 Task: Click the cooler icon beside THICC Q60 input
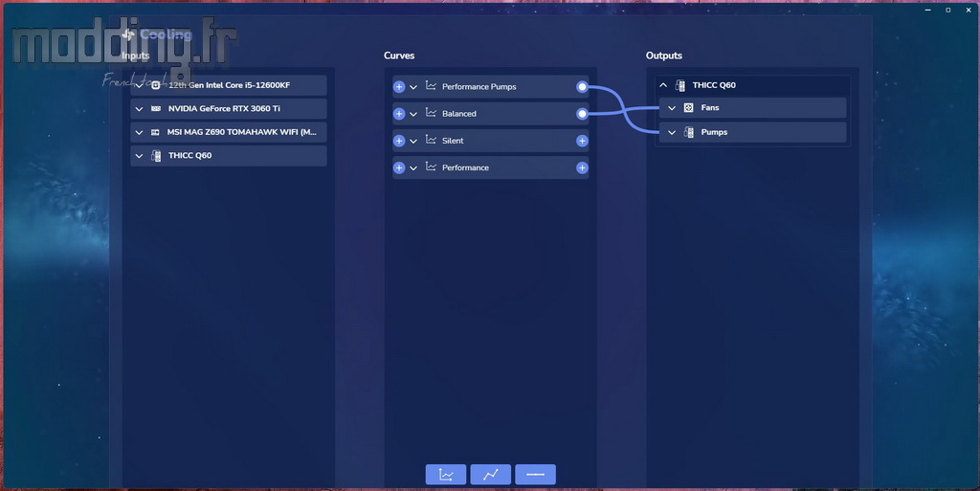coord(156,156)
